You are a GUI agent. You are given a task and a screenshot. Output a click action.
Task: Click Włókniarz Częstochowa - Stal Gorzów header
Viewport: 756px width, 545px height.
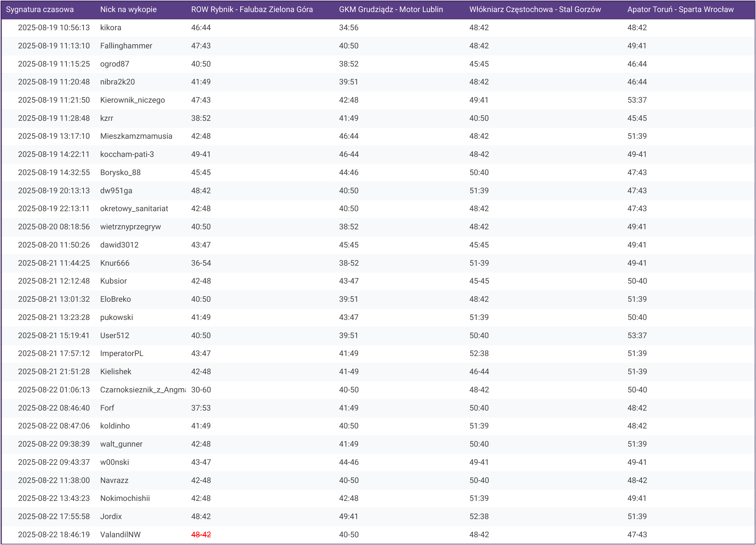[535, 9]
